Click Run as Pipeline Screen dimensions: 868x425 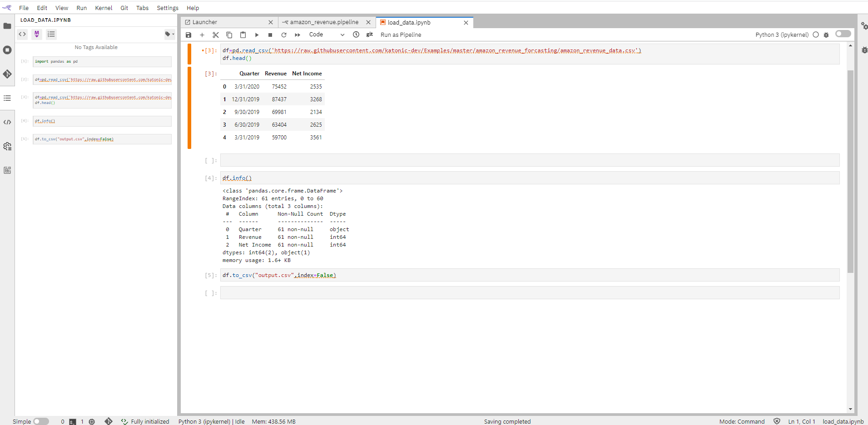(401, 35)
